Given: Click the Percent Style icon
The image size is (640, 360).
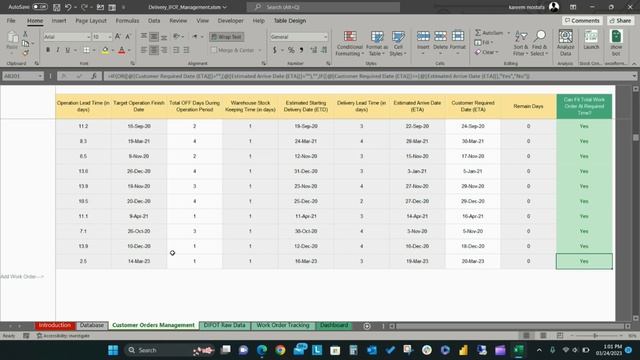Looking at the screenshot, I should pyautogui.click(x=291, y=50).
